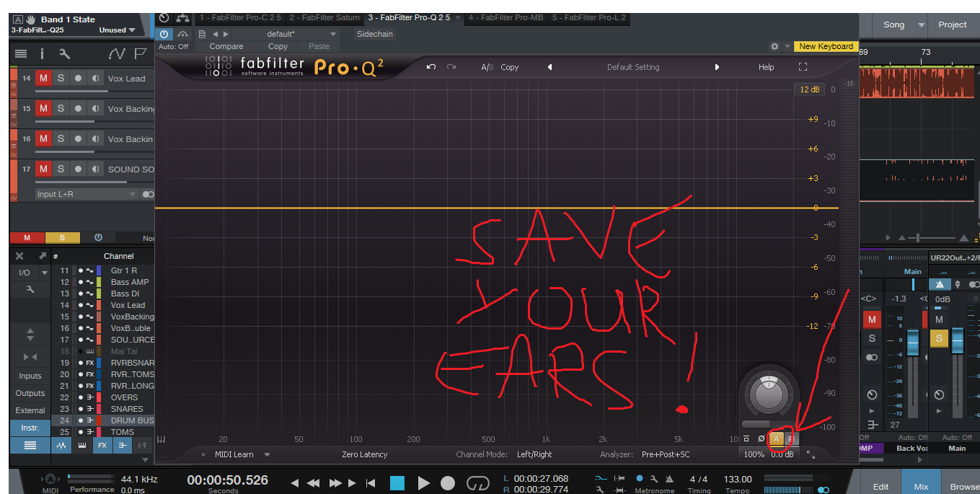Image resolution: width=980 pixels, height=494 pixels.
Task: Click the redo arrow in Pro-Q 2
Action: tap(451, 67)
